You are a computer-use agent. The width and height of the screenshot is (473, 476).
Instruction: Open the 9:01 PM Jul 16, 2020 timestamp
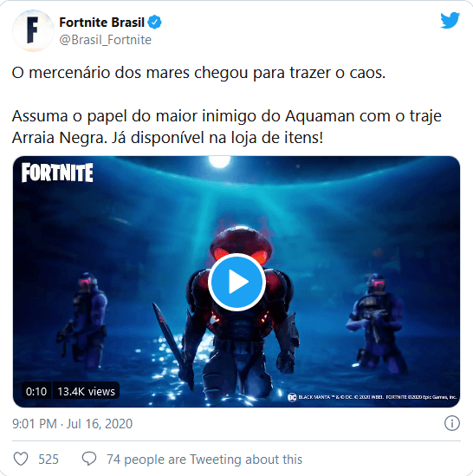tap(72, 423)
